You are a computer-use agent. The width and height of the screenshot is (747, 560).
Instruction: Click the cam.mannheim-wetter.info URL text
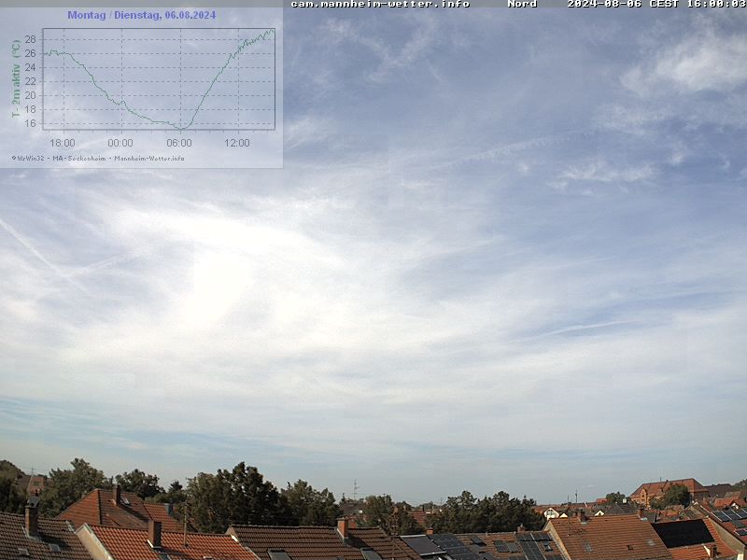(380, 4)
